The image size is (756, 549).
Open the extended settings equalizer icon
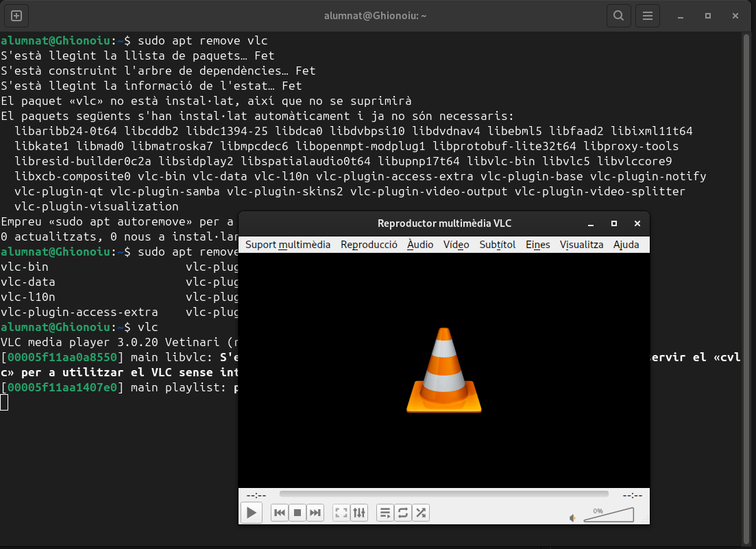click(359, 513)
